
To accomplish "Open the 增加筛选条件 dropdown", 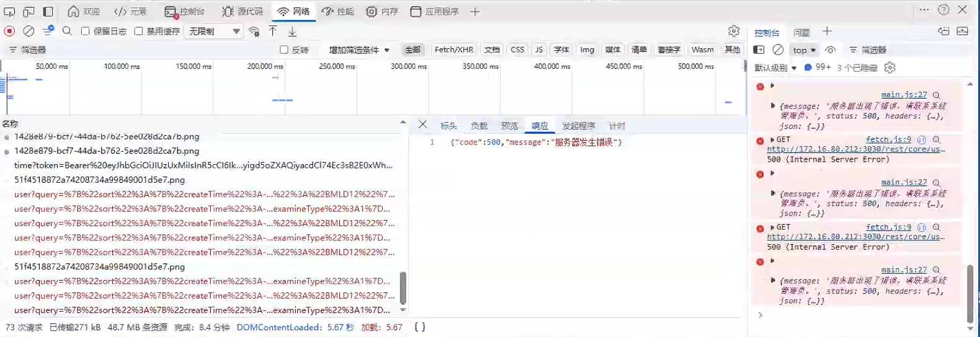I will coord(359,50).
